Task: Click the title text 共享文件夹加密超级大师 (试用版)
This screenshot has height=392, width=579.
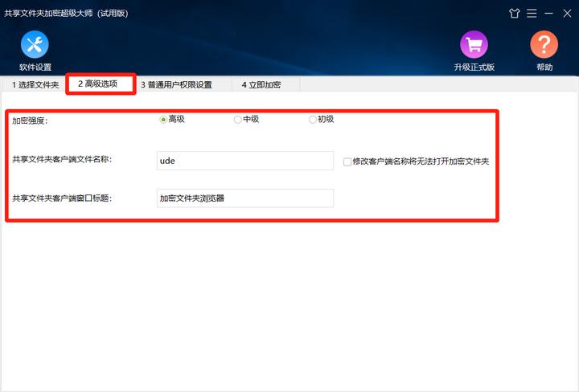Action: 66,14
